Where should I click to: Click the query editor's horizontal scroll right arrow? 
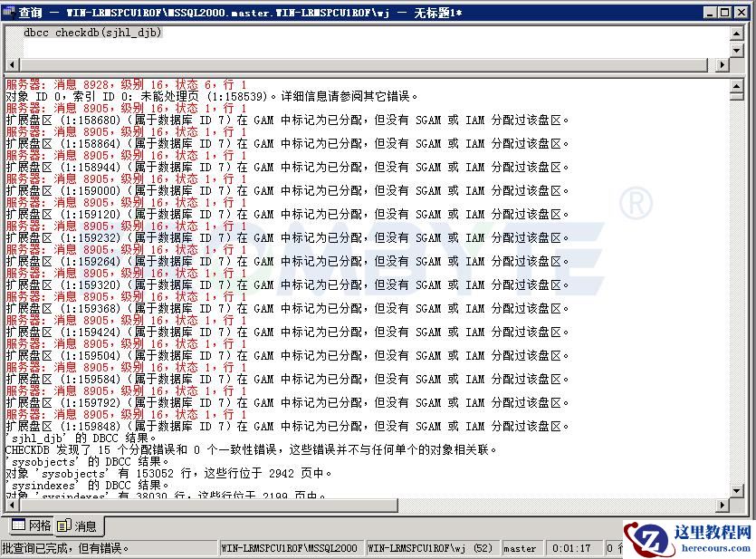(x=722, y=64)
